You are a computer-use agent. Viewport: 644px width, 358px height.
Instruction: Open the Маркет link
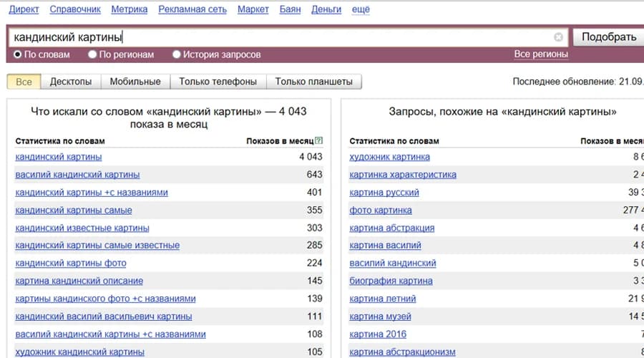(253, 9)
